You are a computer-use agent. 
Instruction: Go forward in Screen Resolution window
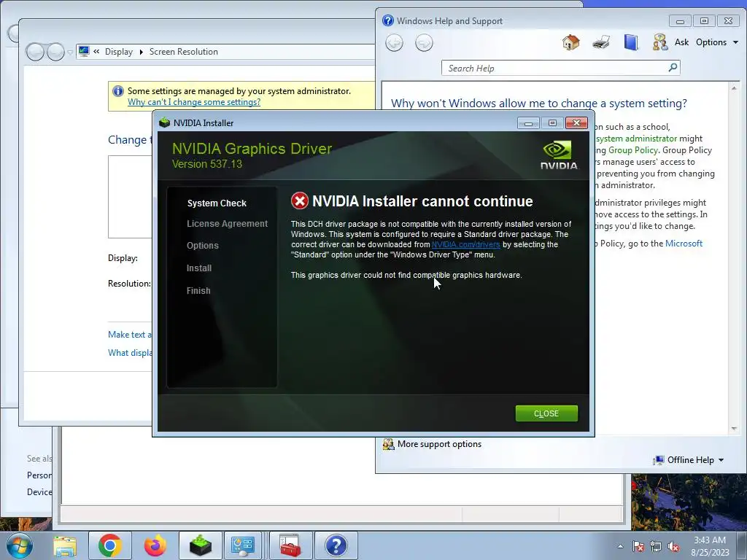pos(55,52)
